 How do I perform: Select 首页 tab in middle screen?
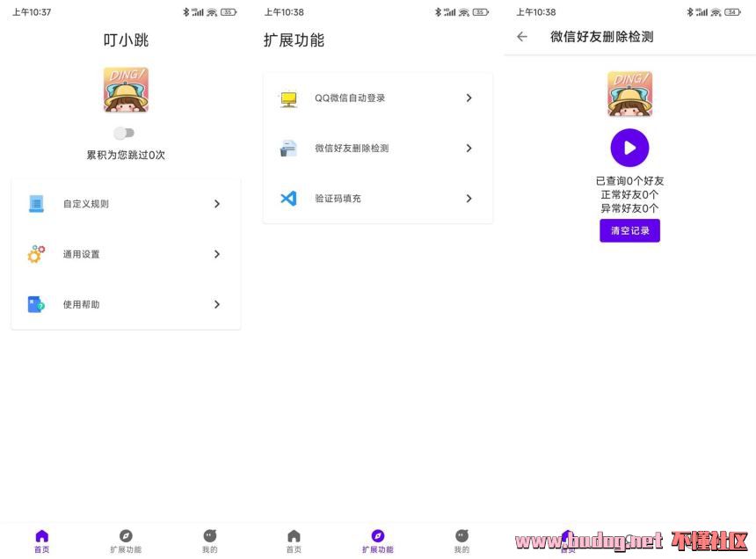[x=294, y=541]
